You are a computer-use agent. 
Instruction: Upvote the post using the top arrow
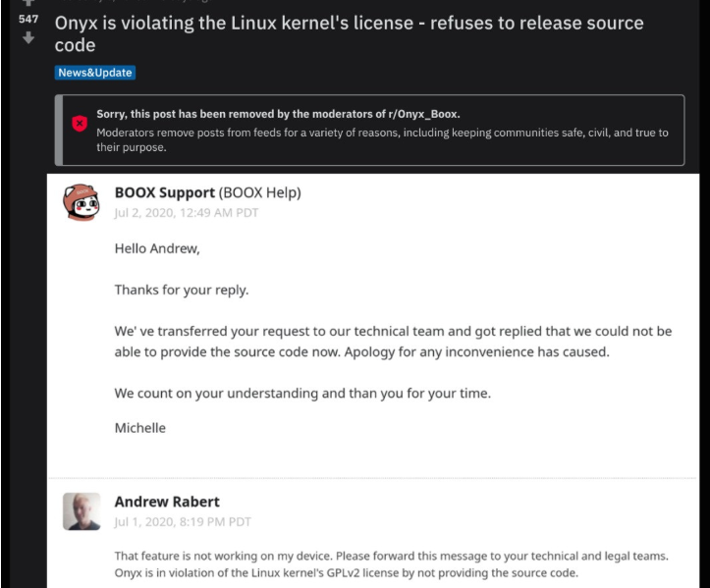click(28, 3)
